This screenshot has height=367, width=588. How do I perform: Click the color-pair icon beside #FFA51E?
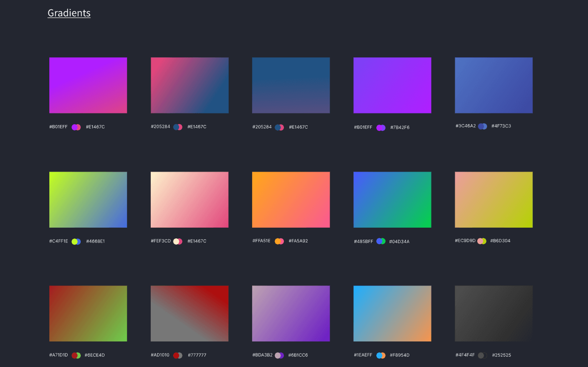279,241
